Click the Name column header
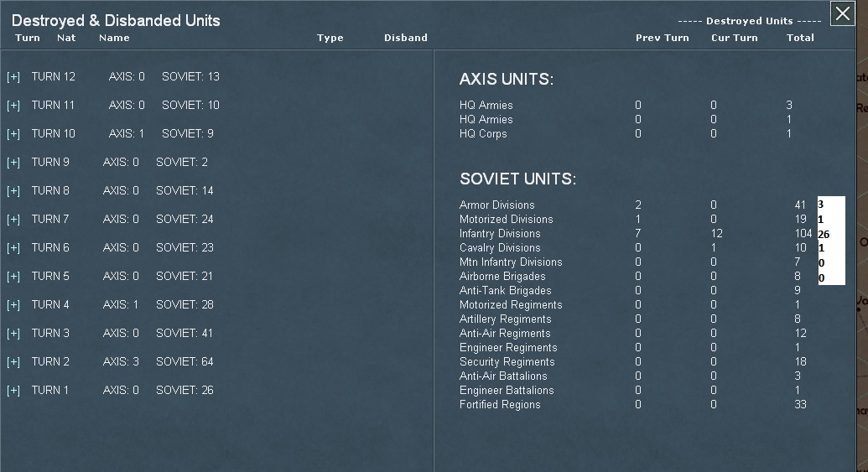Screen dimensions: 868x472 (x=114, y=38)
